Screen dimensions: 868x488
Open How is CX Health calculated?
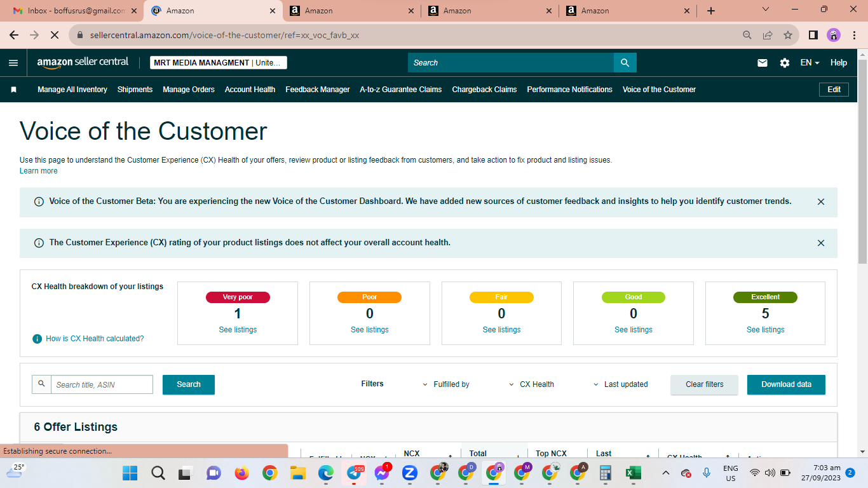tap(95, 339)
